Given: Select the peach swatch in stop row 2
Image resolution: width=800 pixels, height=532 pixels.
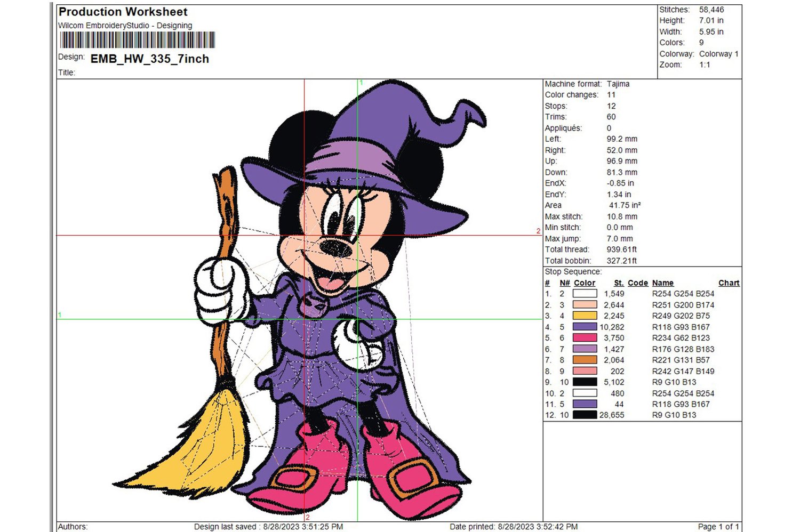Looking at the screenshot, I should pos(585,305).
